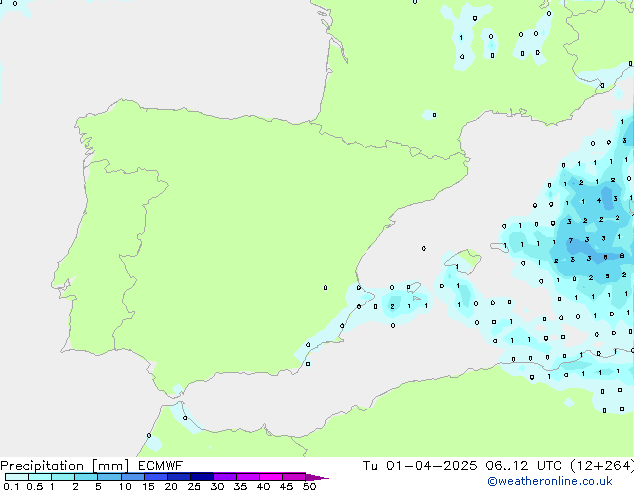Click the '25' legend scale label
Viewport: 634px width, 490px height.
(194, 486)
